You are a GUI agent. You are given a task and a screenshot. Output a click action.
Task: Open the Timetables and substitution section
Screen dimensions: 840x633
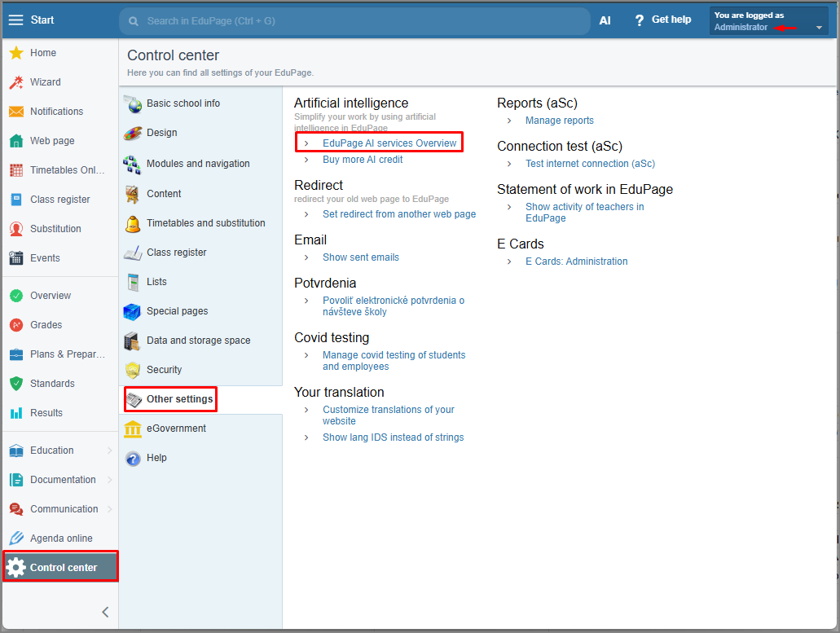point(205,223)
